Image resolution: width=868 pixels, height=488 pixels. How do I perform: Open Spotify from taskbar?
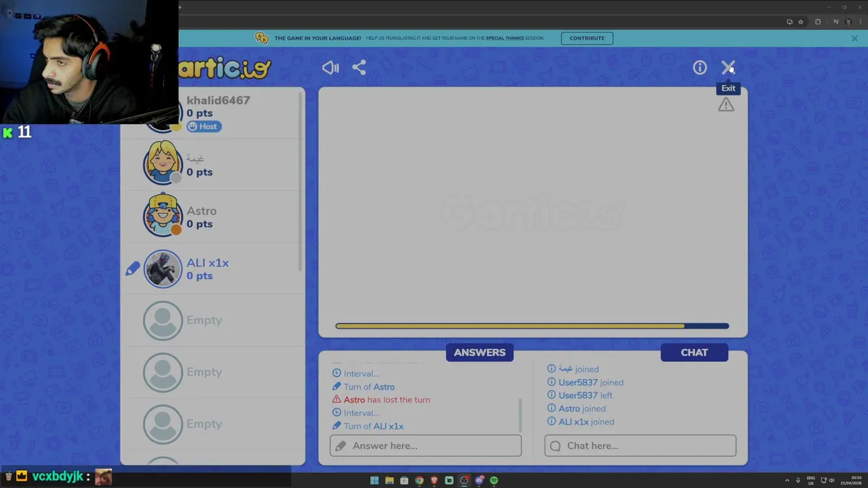pyautogui.click(x=494, y=481)
